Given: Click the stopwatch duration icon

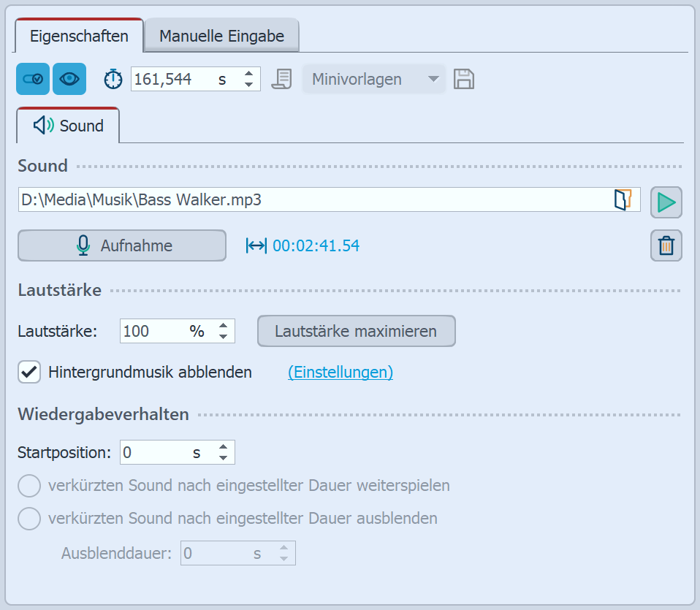Looking at the screenshot, I should (x=113, y=79).
